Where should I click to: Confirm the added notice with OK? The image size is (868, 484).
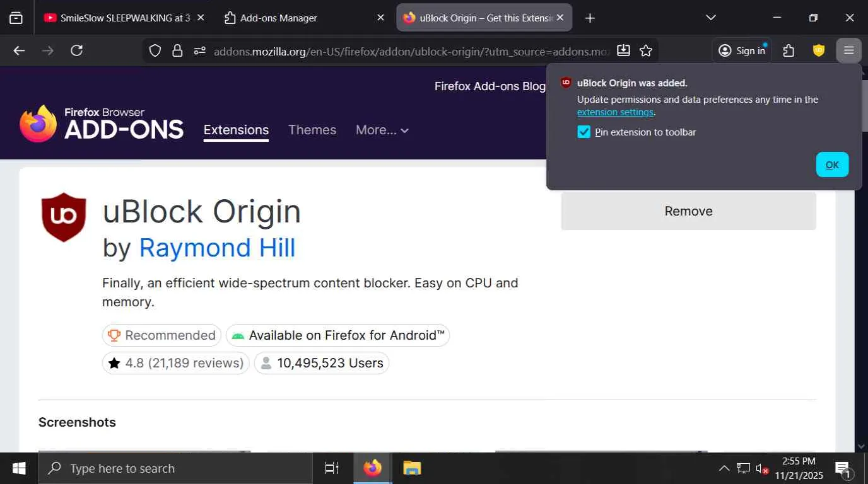(x=832, y=164)
